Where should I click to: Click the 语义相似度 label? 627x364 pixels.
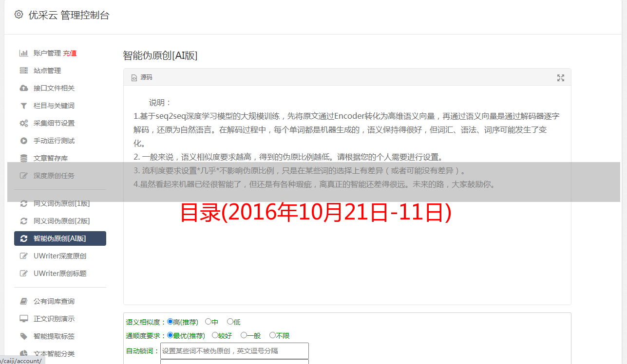pyautogui.click(x=146, y=322)
